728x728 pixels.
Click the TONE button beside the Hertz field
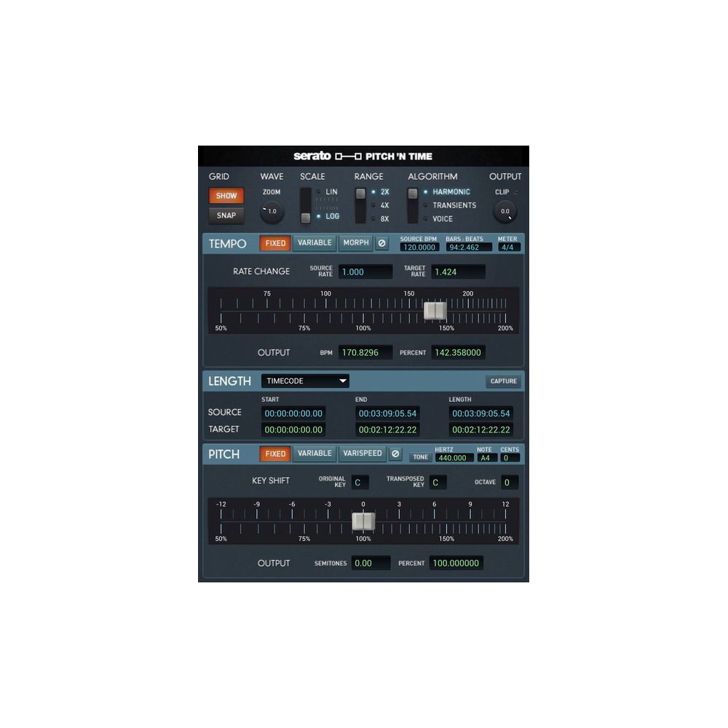tap(420, 457)
